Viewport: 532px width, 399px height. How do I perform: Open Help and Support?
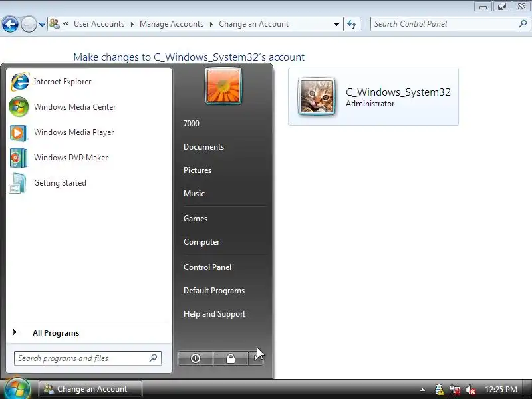click(x=214, y=314)
